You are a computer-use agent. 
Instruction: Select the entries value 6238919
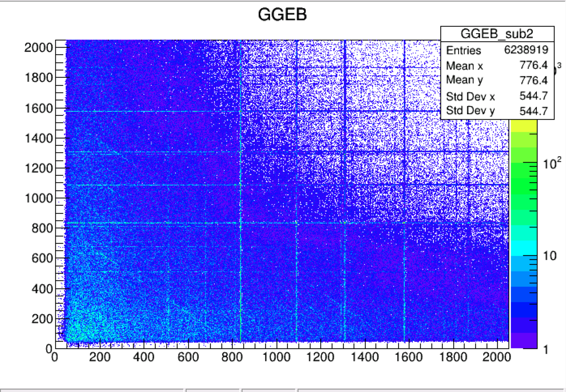(x=526, y=50)
